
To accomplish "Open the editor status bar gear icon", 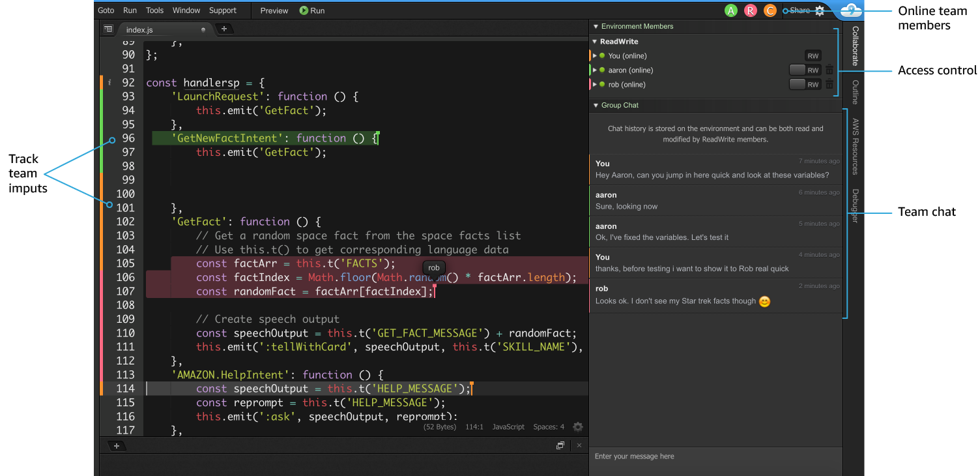I will tap(577, 427).
